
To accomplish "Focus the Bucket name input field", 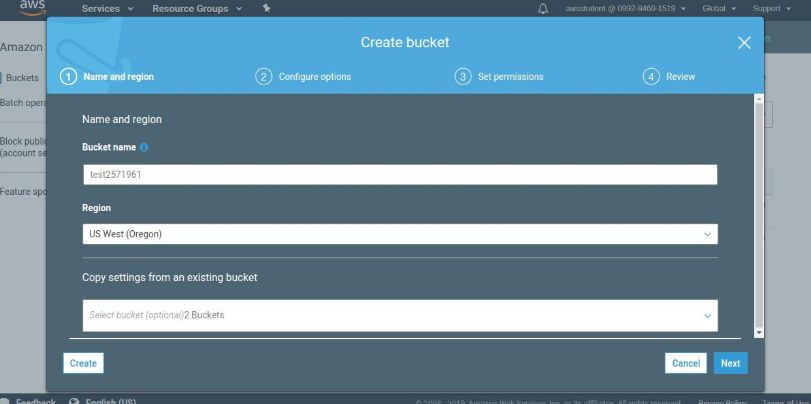I will tap(400, 175).
